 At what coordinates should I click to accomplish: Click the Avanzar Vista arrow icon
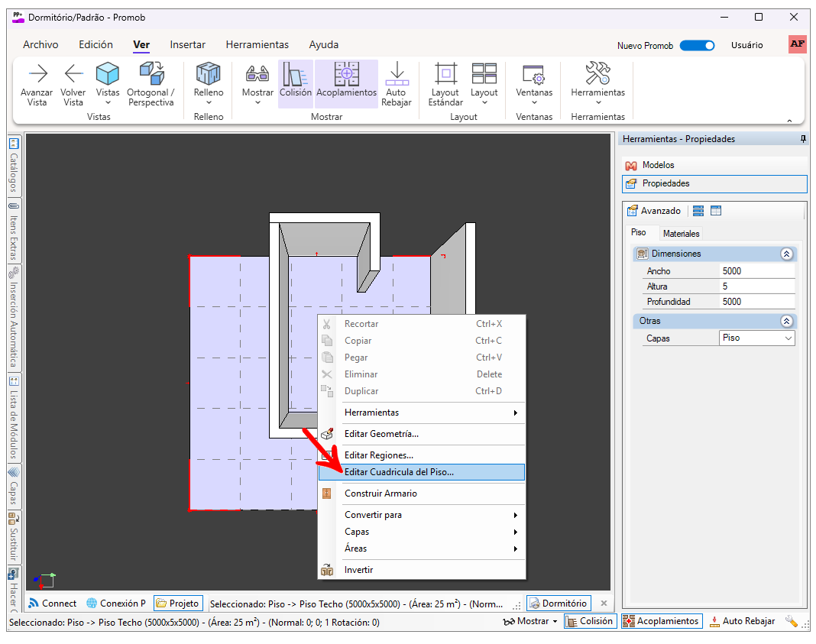(x=37, y=74)
